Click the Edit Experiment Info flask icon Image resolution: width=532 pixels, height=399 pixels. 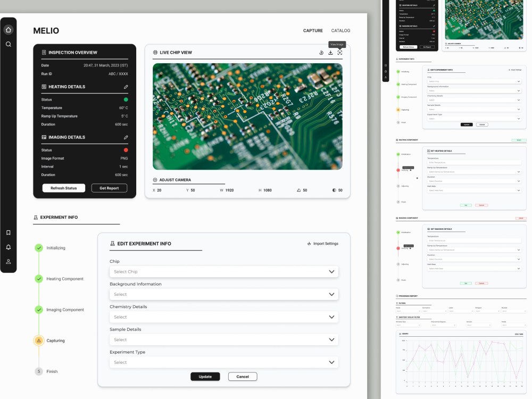pyautogui.click(x=112, y=244)
